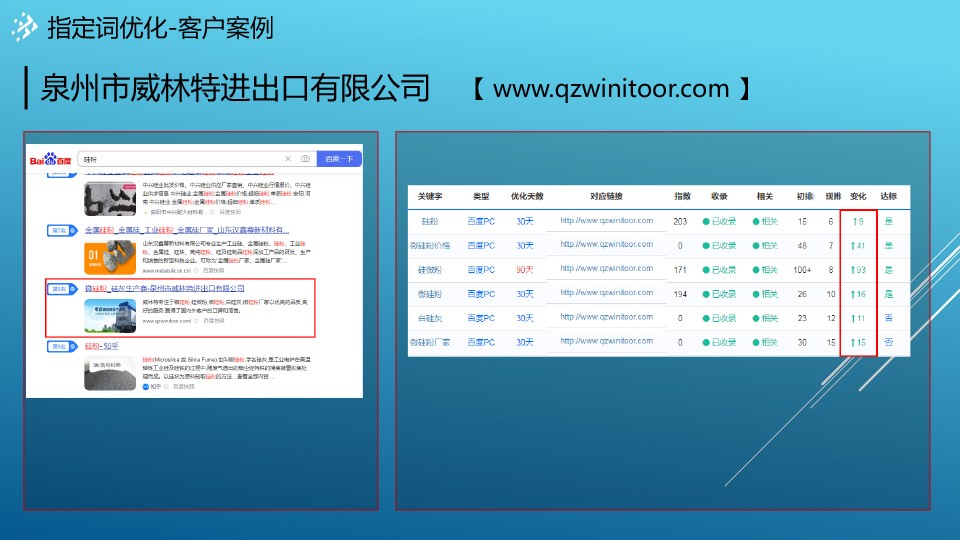Click the Baidu search input field
Viewport: 960px width, 540px height.
pos(180,159)
